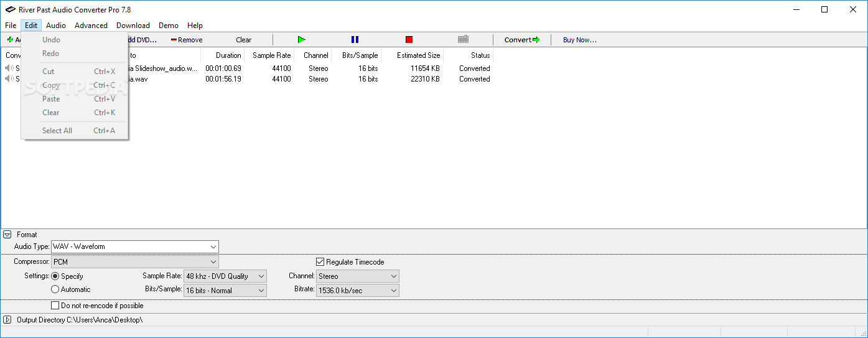Viewport: 868px width, 338px height.
Task: Click the Bits/Sample column header
Action: [357, 55]
